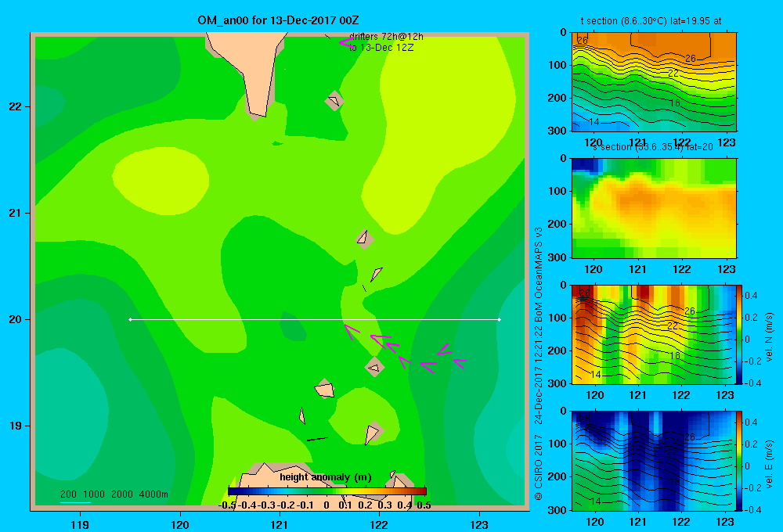Click the 'vel. N (m/s)' axis label
783x532 pixels.
point(770,337)
